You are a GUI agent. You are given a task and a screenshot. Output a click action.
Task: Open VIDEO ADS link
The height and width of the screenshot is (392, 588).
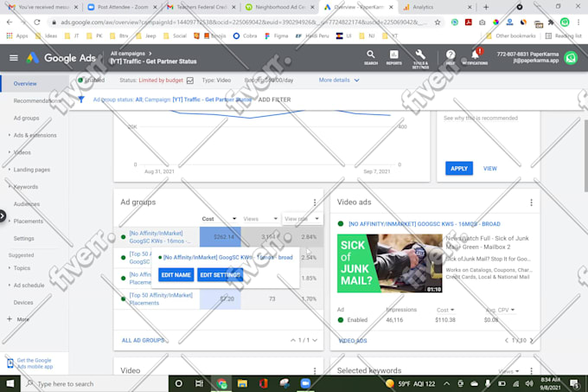353,341
